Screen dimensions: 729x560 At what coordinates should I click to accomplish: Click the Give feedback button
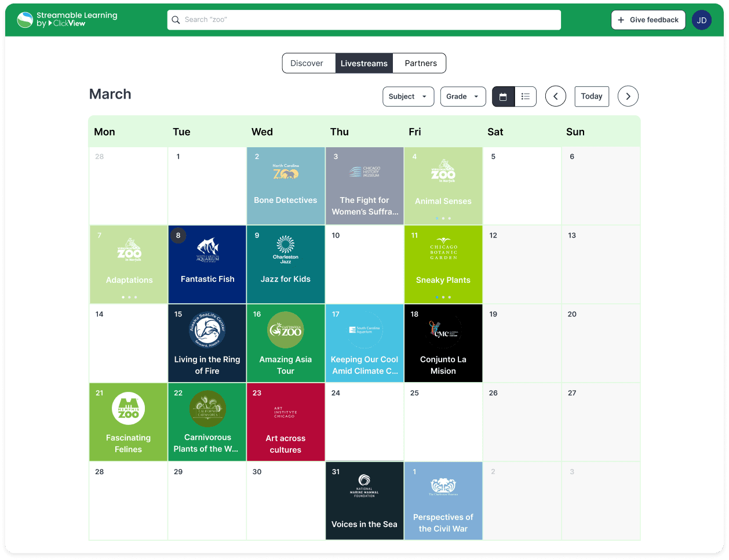pyautogui.click(x=648, y=20)
